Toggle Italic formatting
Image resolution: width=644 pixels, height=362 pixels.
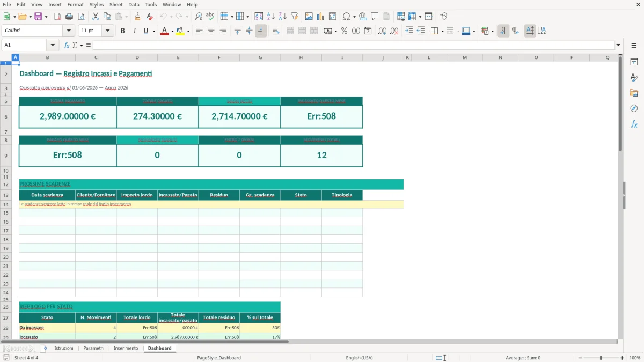134,31
